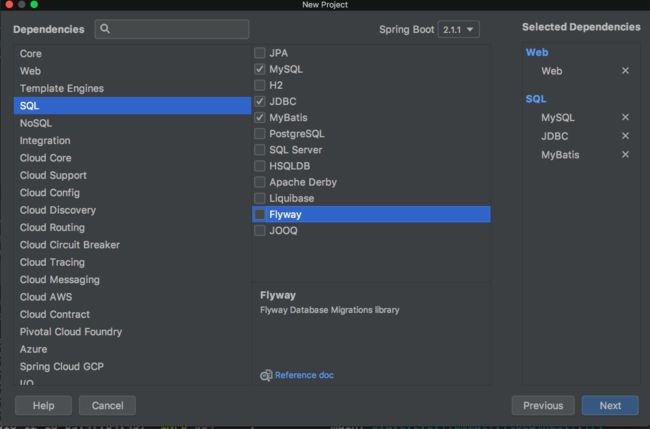This screenshot has width=650, height=429.
Task: Open the Integration category
Action: point(132,141)
